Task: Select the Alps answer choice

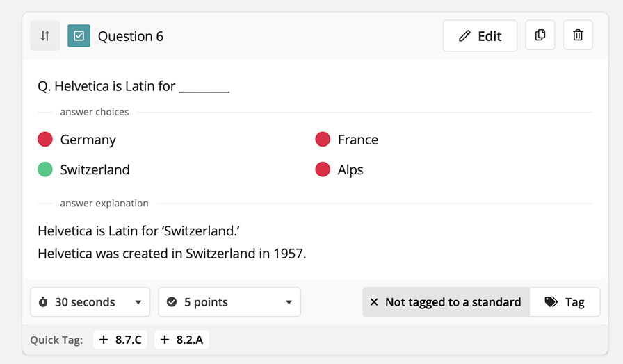Action: [x=339, y=169]
